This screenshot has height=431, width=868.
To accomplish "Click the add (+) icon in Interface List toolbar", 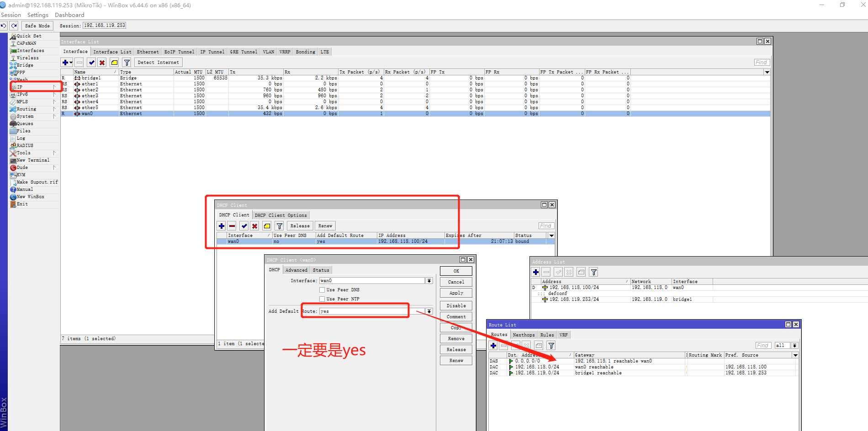I will pos(67,63).
